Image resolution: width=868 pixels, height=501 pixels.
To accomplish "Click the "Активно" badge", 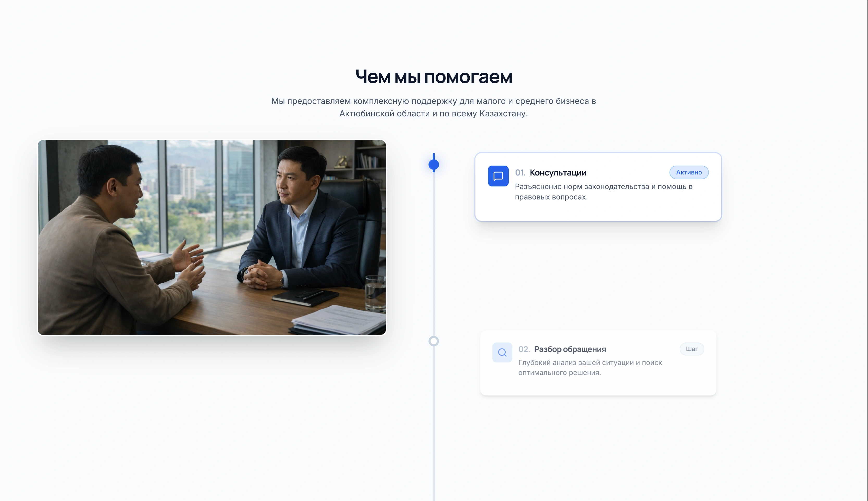I will click(x=689, y=172).
